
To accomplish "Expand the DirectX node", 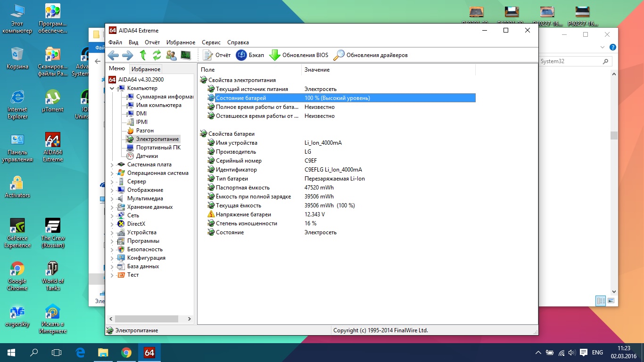I will point(112,224).
